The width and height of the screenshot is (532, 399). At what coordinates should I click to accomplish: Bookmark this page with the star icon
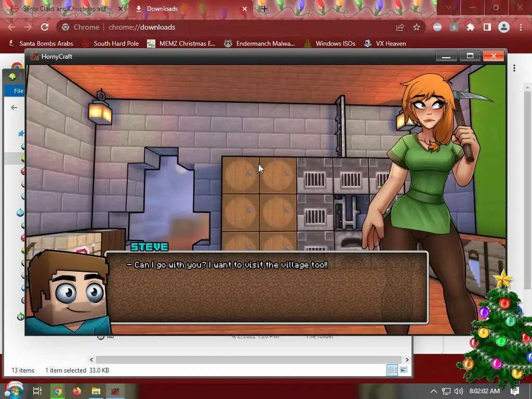click(x=417, y=27)
